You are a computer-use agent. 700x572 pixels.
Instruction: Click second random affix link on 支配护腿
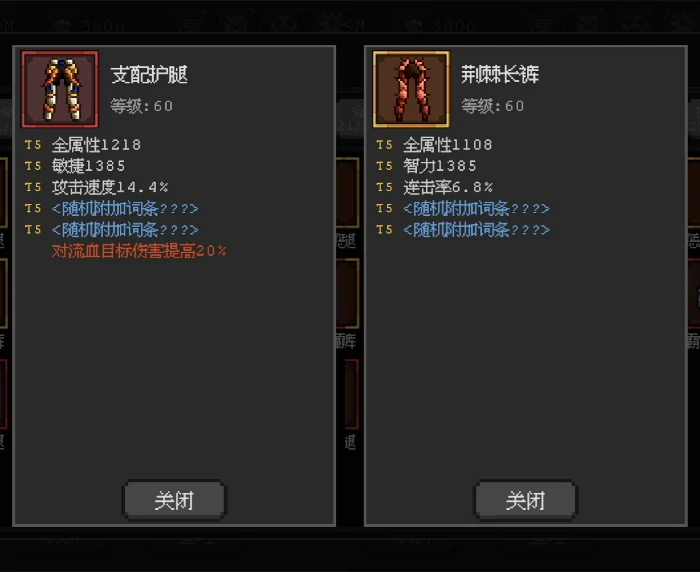click(125, 230)
